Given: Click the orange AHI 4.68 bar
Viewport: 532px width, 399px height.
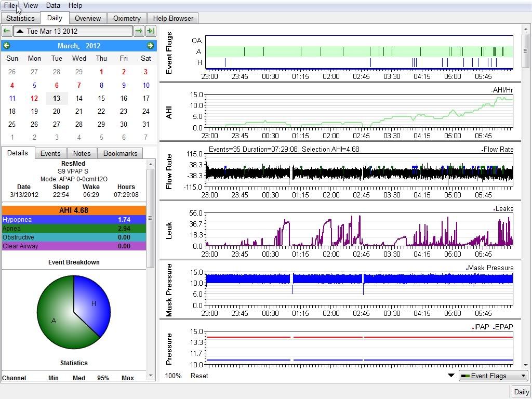Looking at the screenshot, I should tap(74, 210).
